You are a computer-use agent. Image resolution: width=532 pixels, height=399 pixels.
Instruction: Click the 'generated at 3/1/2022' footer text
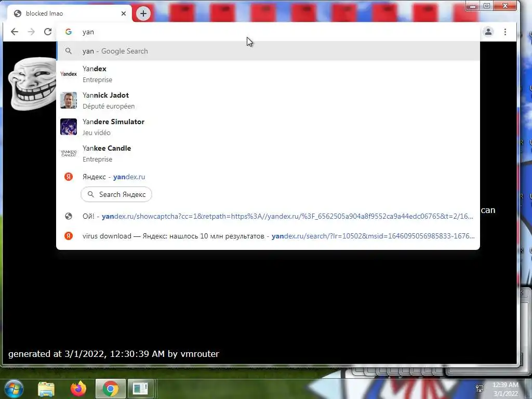(114, 354)
